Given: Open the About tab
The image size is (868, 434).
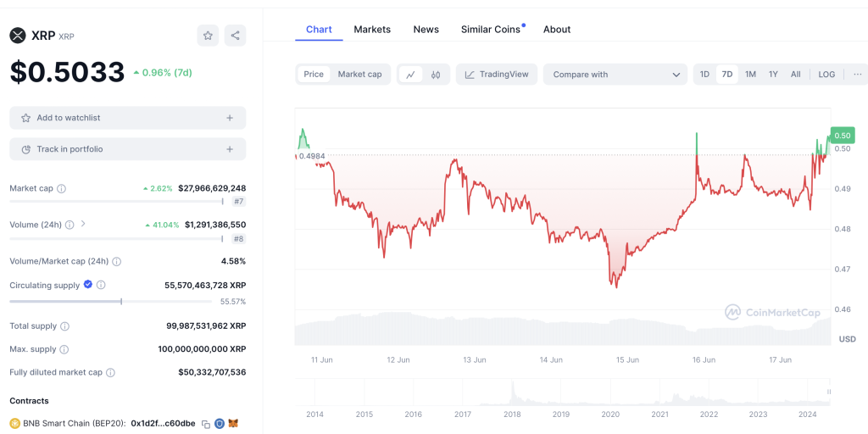Looking at the screenshot, I should (557, 30).
